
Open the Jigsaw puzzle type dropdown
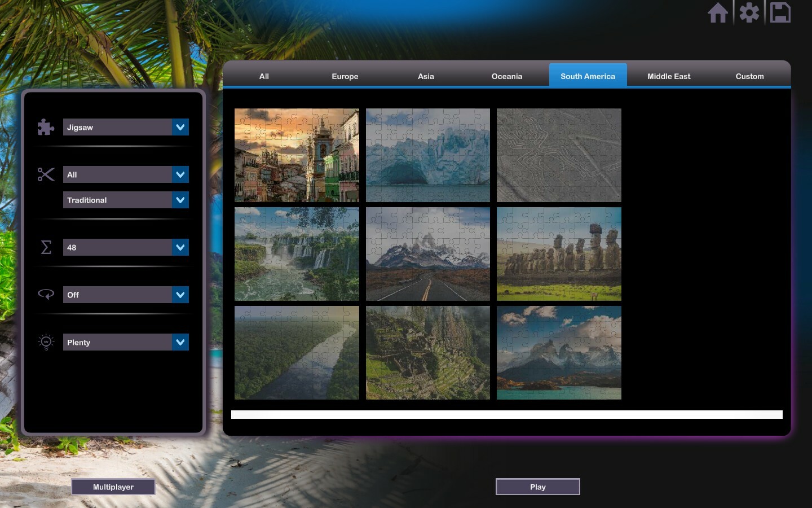[126, 127]
